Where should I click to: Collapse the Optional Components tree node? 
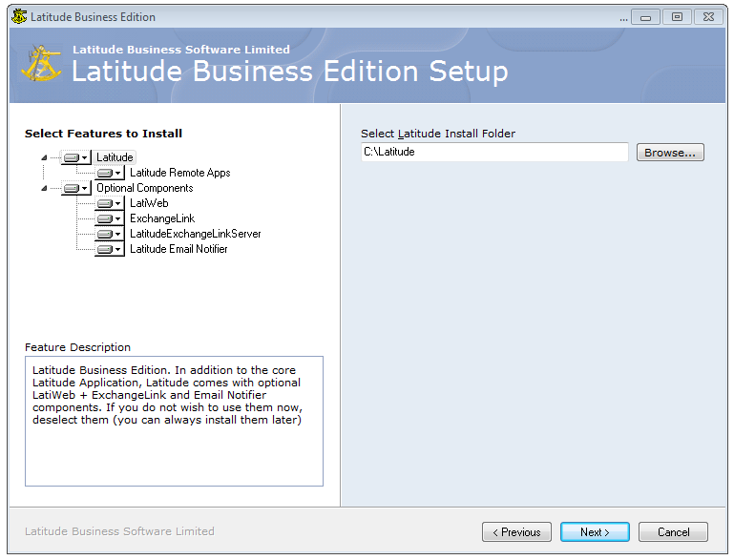point(44,188)
